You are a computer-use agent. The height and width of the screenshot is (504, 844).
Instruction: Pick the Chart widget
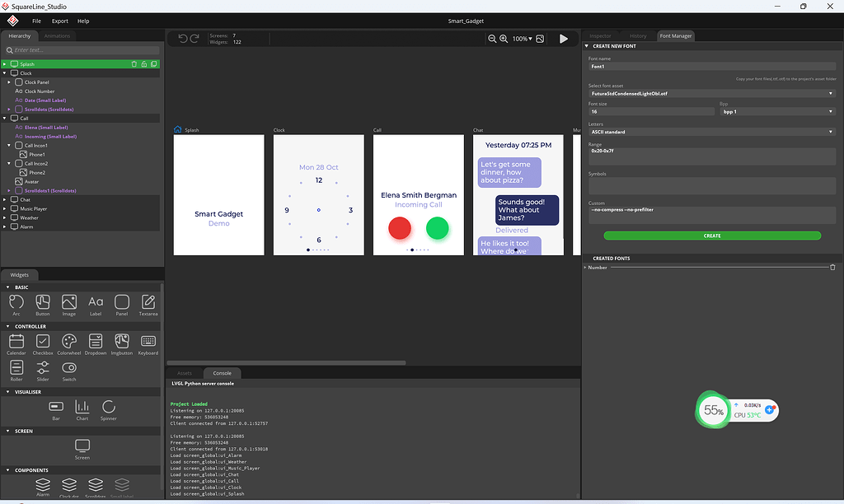pyautogui.click(x=82, y=410)
